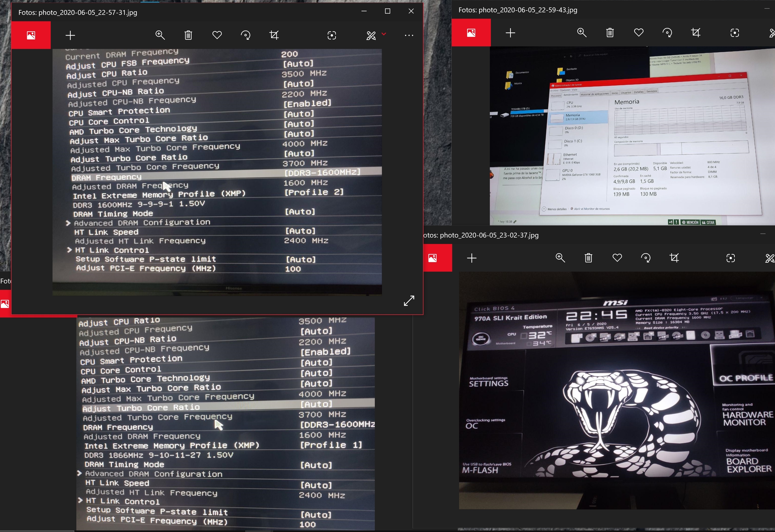Zoom the photo in 22-59-43 window
This screenshot has height=532, width=775.
582,32
